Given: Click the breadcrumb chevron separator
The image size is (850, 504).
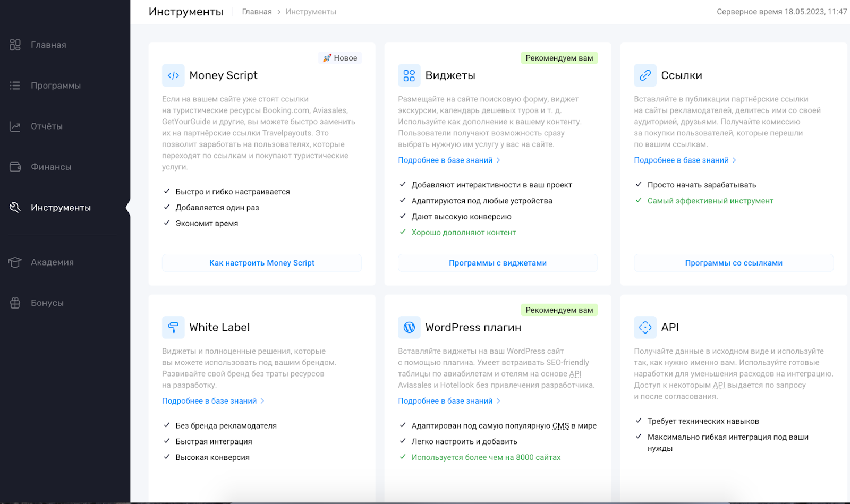Looking at the screenshot, I should (x=279, y=12).
